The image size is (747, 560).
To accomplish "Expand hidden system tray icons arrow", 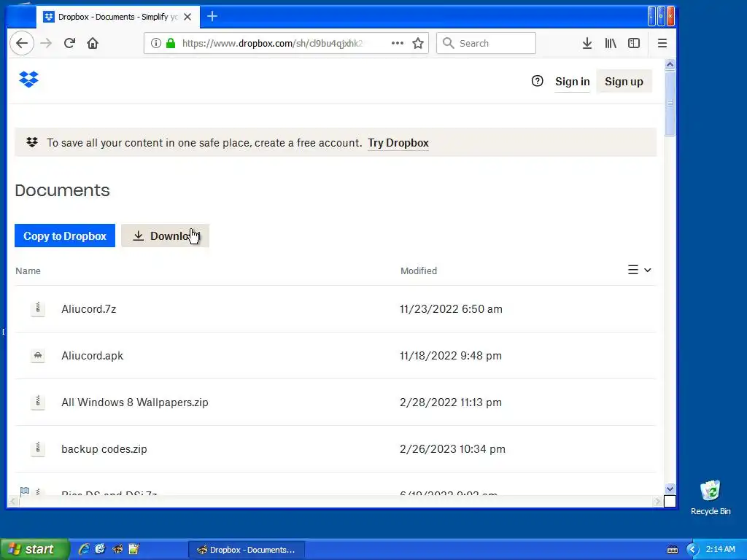I will tap(693, 550).
